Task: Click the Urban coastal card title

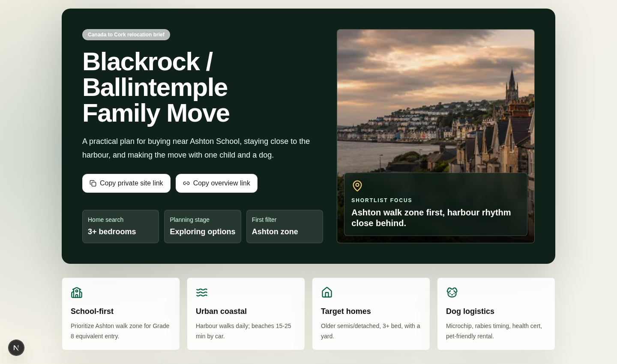Action: (x=221, y=311)
